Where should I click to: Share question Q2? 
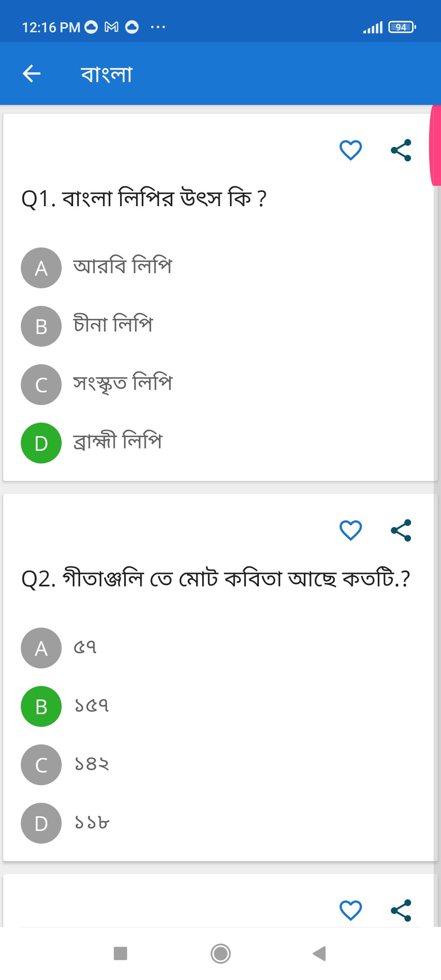401,530
